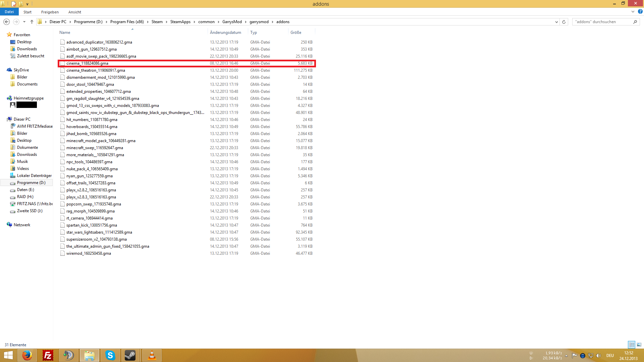This screenshot has height=362, width=644.
Task: Open the network tray icon
Action: coord(591,356)
